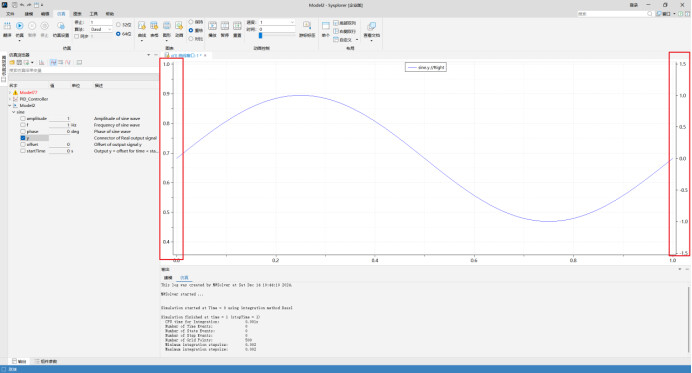Screen dimensions: 692x373
Task: Check the phase variable checkbox
Action: (x=23, y=132)
